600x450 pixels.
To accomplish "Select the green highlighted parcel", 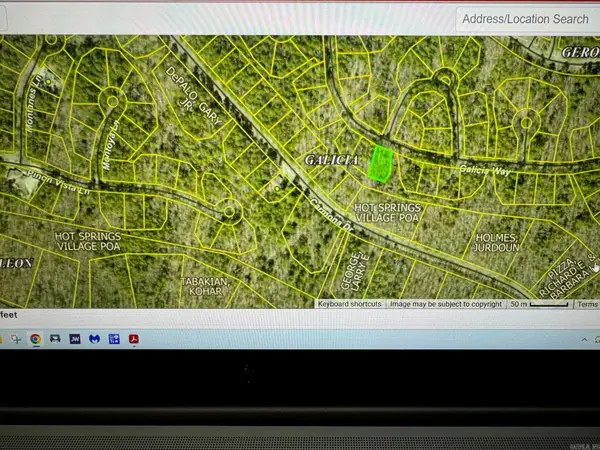I will pos(380,162).
